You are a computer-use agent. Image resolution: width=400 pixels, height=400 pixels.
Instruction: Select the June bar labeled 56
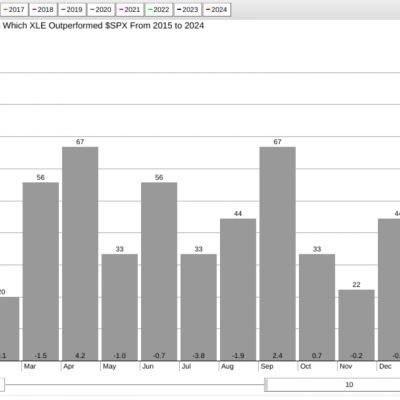[x=159, y=271]
